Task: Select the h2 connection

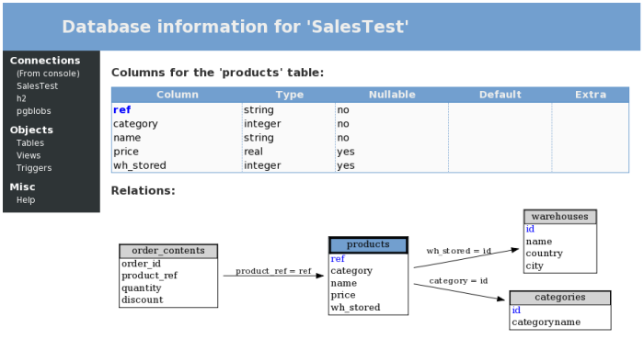Action: 21,98
